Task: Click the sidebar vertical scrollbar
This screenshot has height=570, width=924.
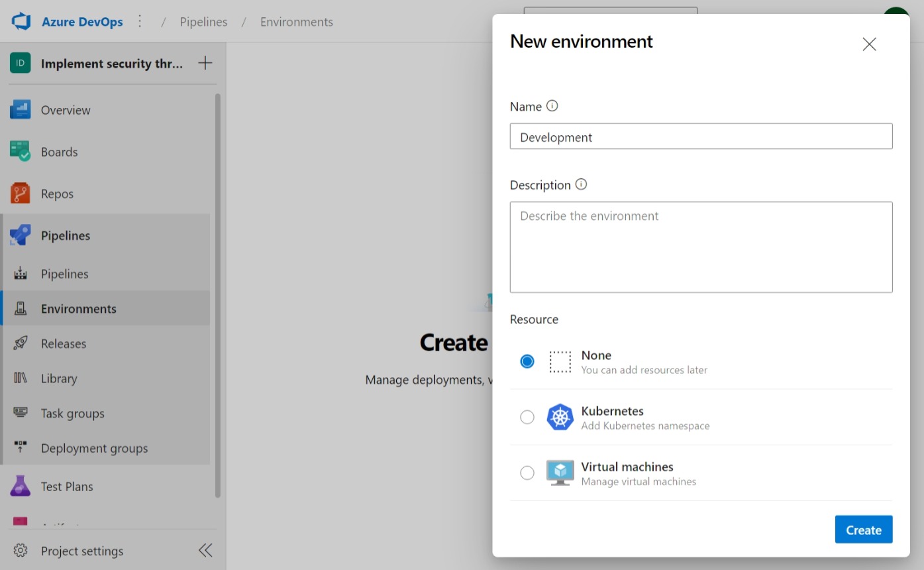Action: [218, 296]
